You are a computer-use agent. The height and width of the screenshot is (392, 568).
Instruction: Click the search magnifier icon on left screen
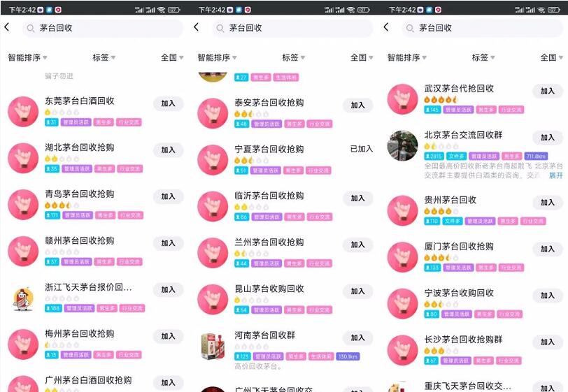[x=31, y=28]
